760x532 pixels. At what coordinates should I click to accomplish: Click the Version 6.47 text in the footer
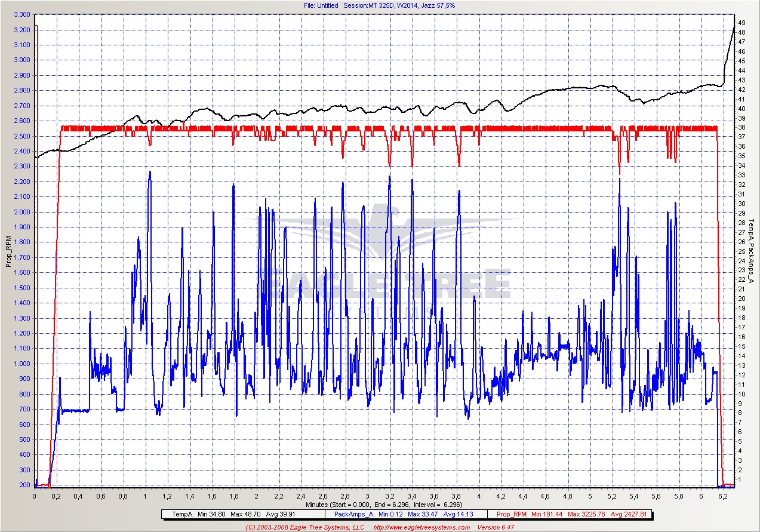pyautogui.click(x=494, y=527)
